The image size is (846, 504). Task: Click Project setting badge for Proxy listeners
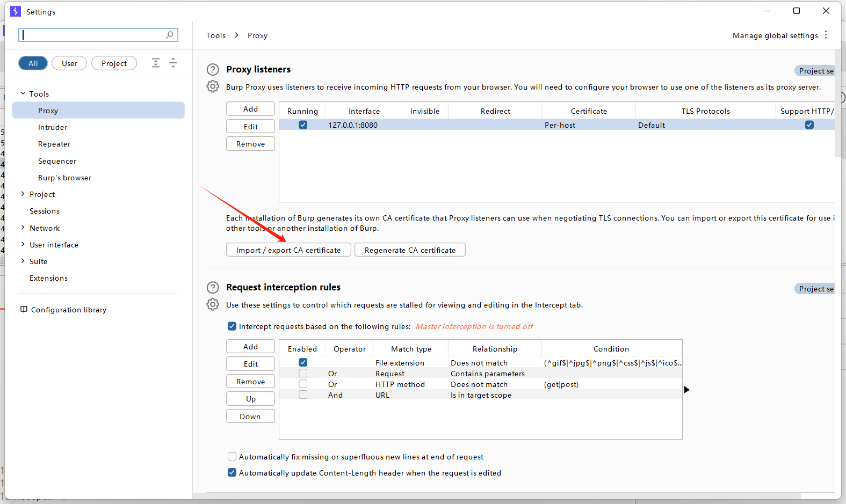(x=814, y=71)
